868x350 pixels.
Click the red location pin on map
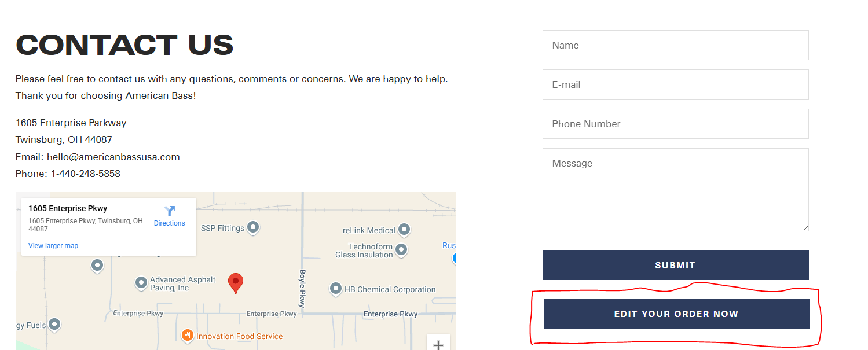pos(236,283)
